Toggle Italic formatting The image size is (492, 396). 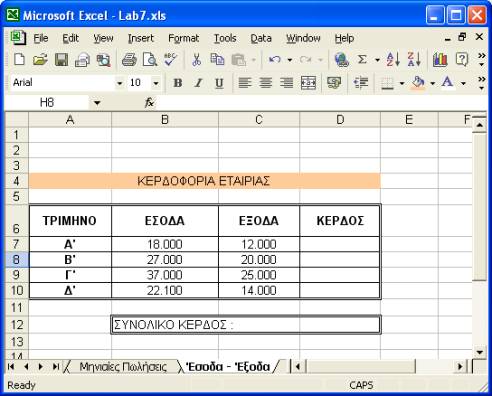click(199, 83)
